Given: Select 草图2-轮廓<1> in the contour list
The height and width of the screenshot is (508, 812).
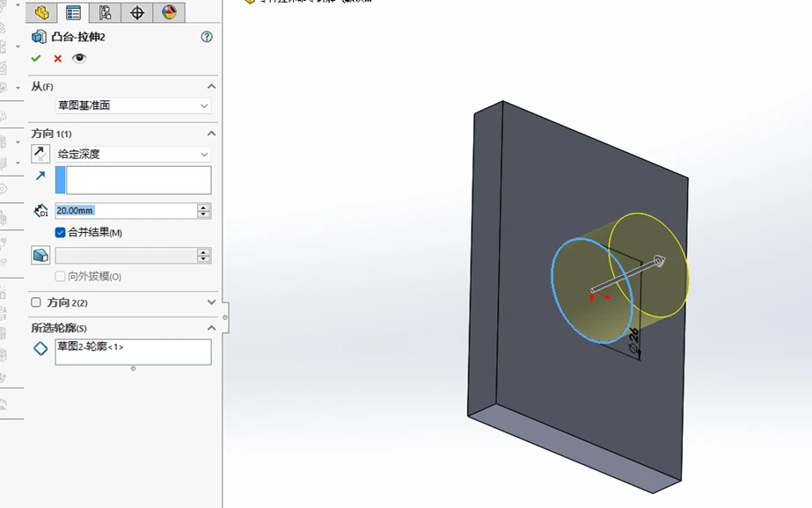Looking at the screenshot, I should coord(91,346).
